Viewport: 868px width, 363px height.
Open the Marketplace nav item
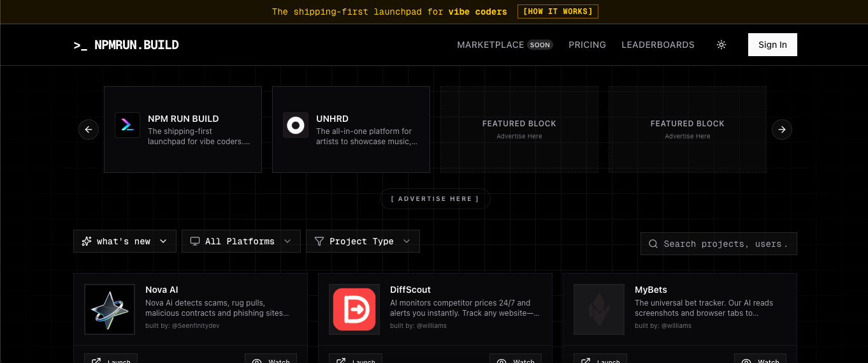490,45
